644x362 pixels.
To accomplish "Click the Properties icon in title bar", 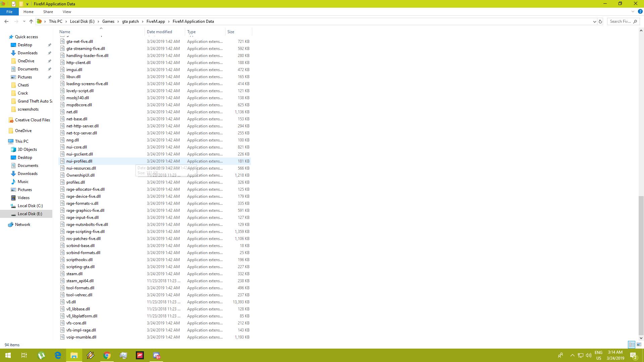I will coord(14,4).
